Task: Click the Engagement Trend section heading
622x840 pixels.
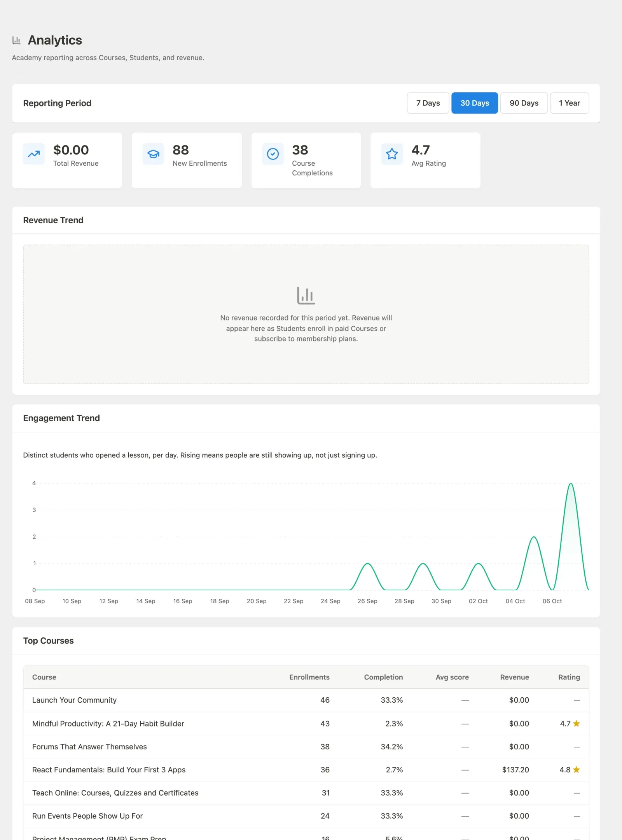Action: pyautogui.click(x=61, y=418)
